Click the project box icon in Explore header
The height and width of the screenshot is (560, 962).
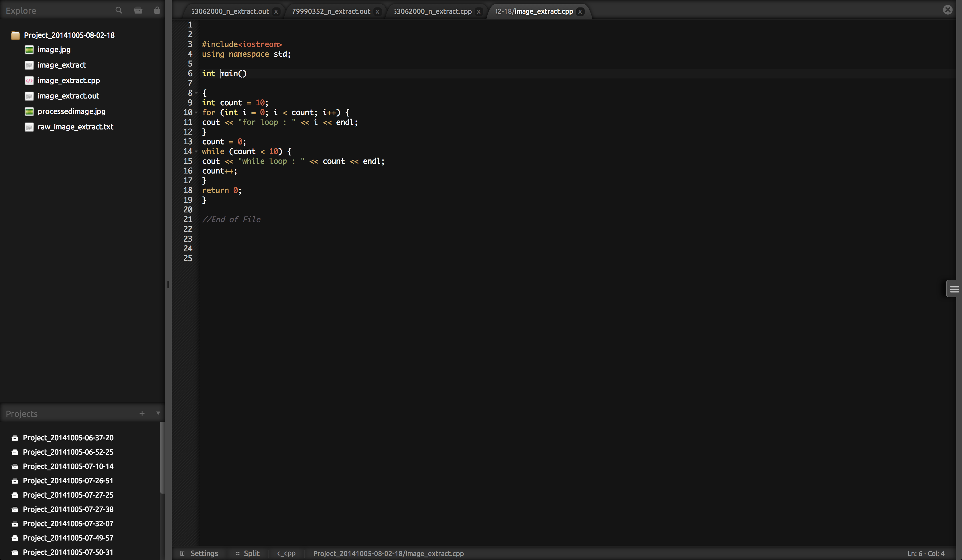coord(138,10)
